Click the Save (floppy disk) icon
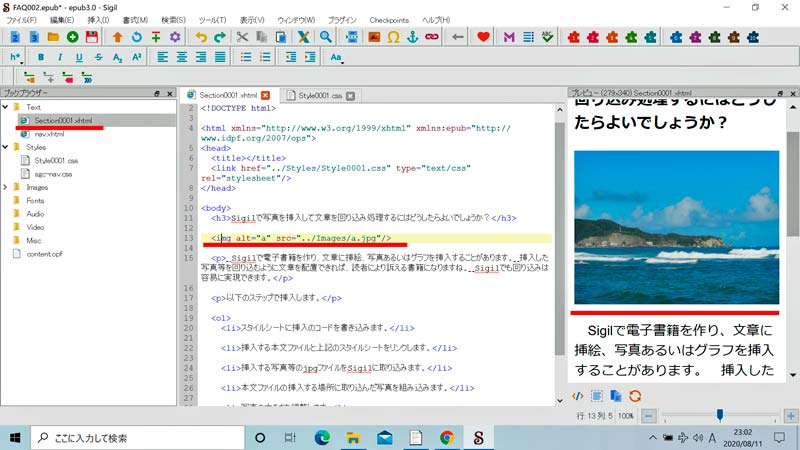This screenshot has width=800, height=450. [92, 37]
